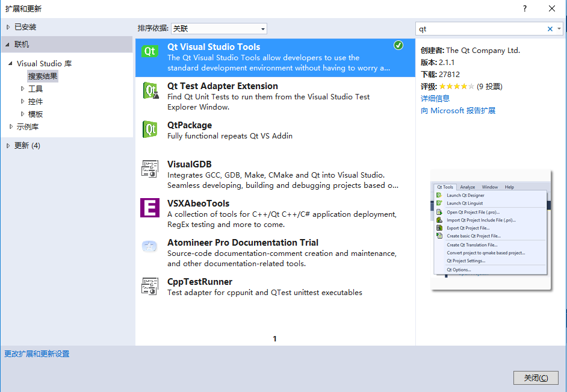Screen dimensions: 567x392
Task: Select the VSXAbeoTools title
Action: (x=198, y=204)
